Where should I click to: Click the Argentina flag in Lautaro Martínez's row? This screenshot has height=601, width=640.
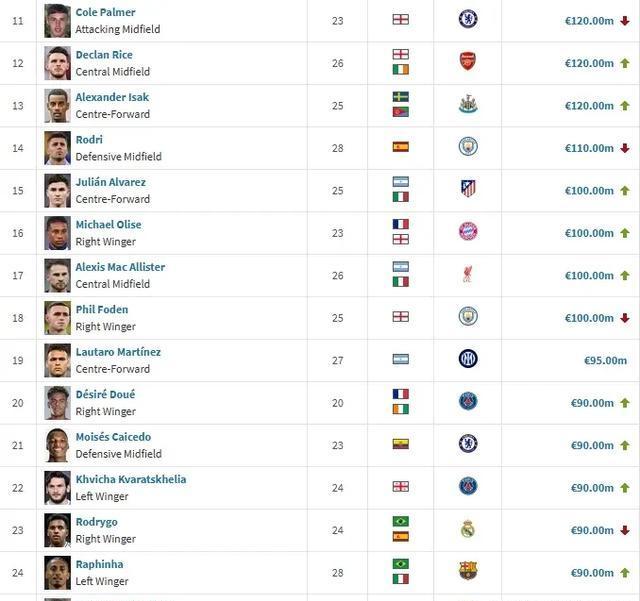click(x=401, y=359)
